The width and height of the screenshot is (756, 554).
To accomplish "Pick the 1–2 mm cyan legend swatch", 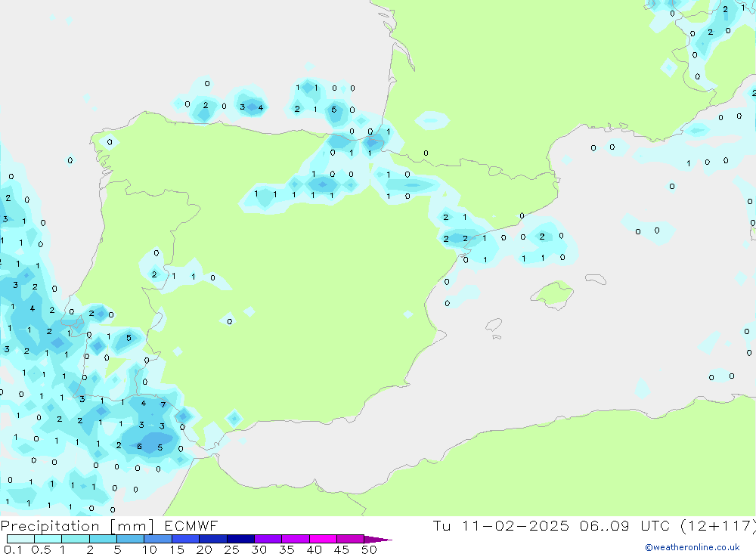I will coord(75,539).
